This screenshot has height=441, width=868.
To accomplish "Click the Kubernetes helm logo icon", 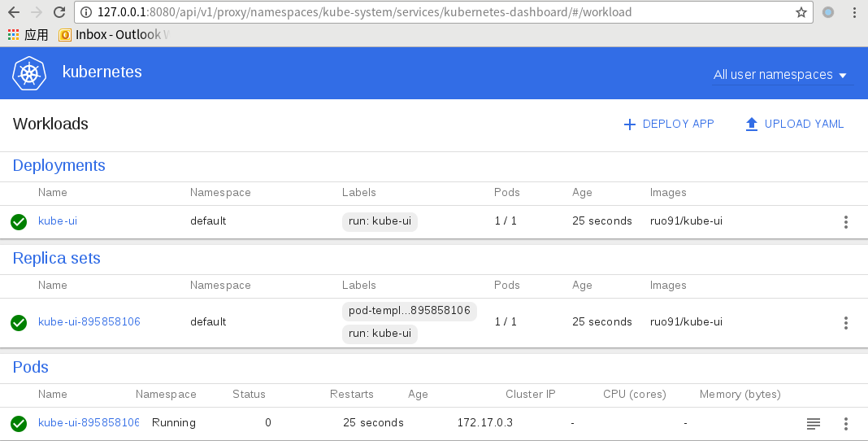I will [x=30, y=73].
